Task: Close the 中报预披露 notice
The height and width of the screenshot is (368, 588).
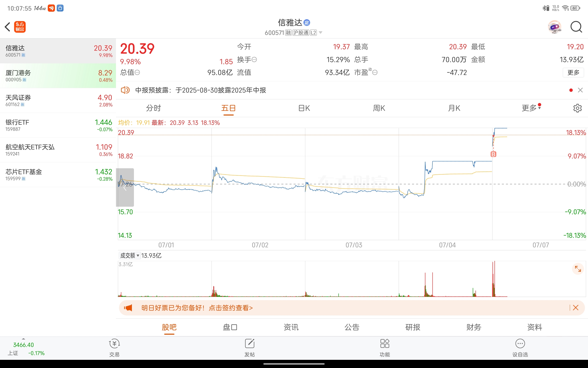Action: [580, 90]
